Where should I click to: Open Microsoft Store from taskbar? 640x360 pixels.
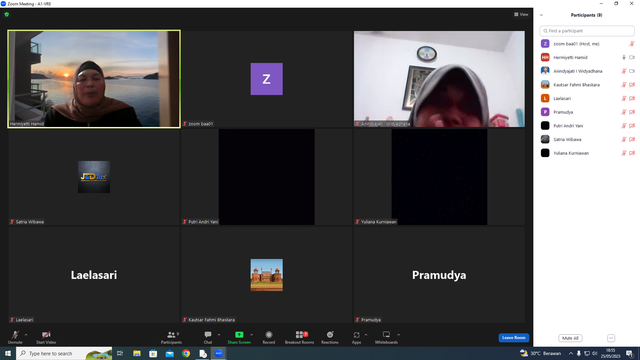point(153,353)
